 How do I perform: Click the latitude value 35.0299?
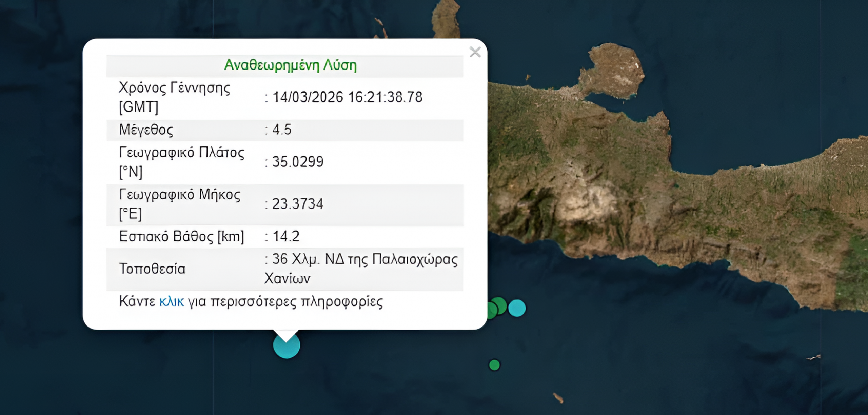click(298, 162)
